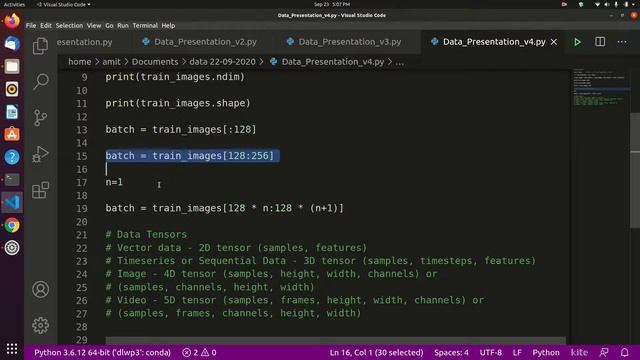The height and width of the screenshot is (360, 640).
Task: Open the View menu
Action: pos(94,25)
